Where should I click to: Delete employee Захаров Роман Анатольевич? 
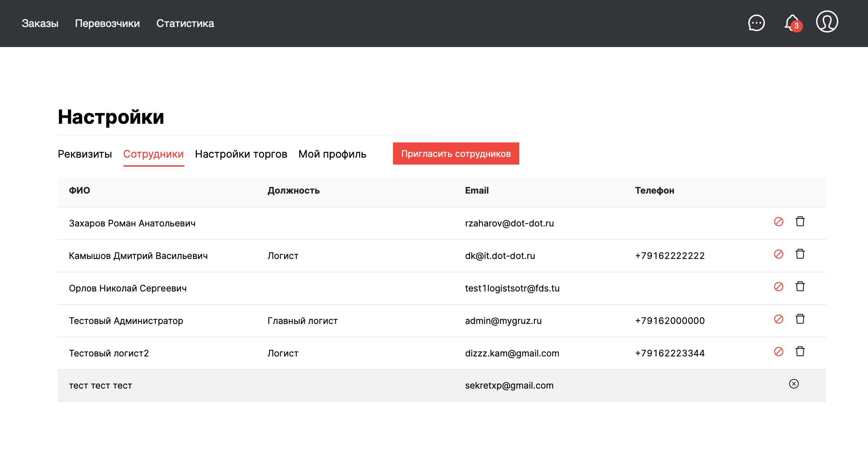tap(800, 221)
